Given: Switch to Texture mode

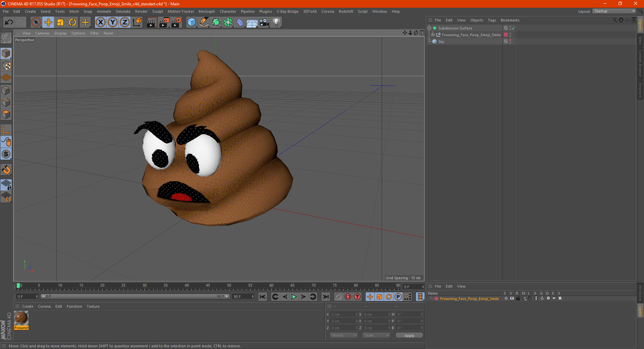Looking at the screenshot, I should (6, 66).
